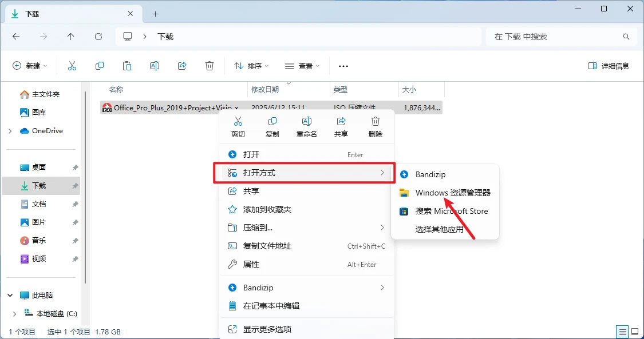Open with Bandizip in submenu
Screen dimensions: 644x339
click(x=445, y=174)
